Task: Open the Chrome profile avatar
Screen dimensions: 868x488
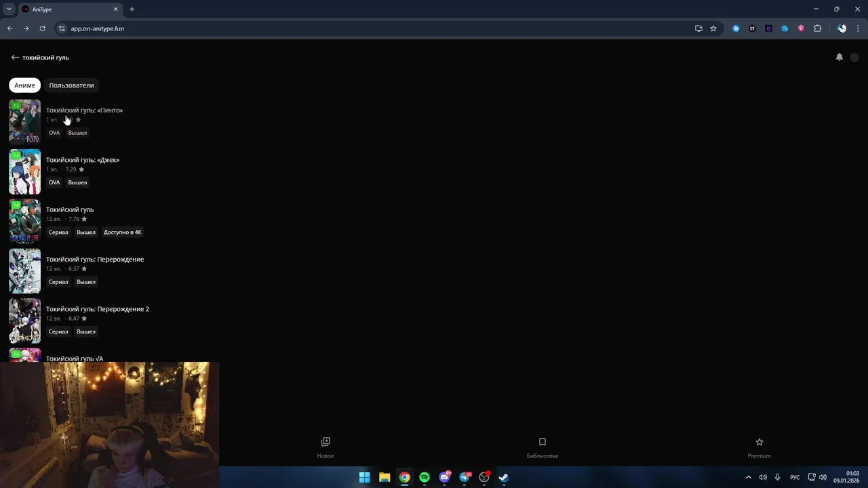Action: (842, 28)
